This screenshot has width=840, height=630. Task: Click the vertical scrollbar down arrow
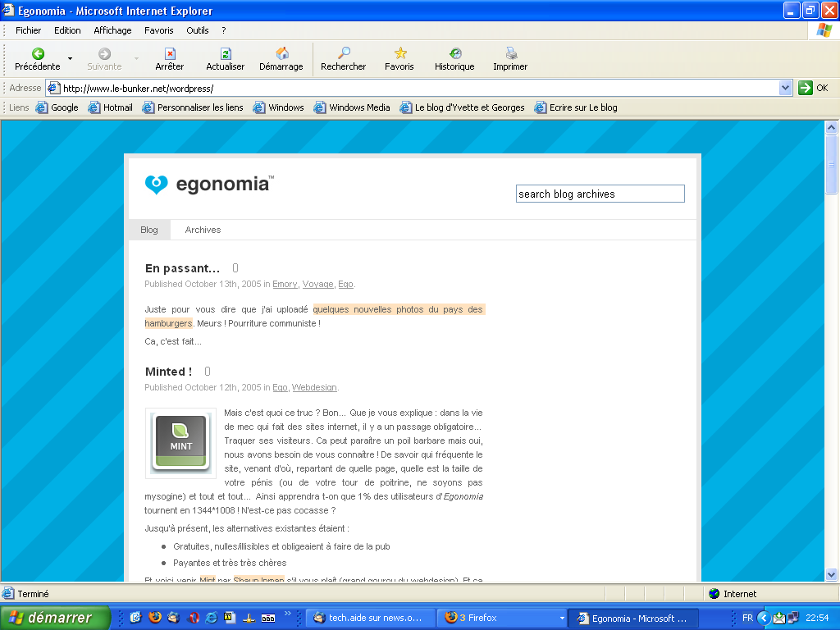point(831,575)
